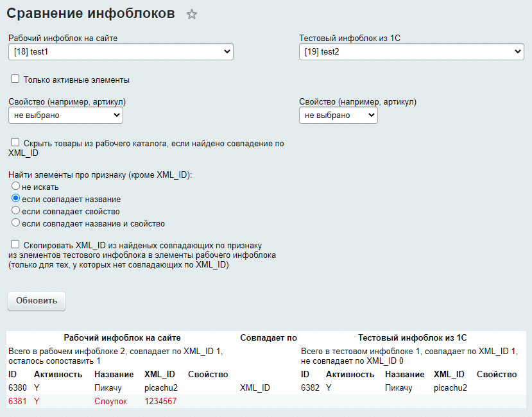Choose 'если совпадает свойство' radio option

[x=16, y=210]
